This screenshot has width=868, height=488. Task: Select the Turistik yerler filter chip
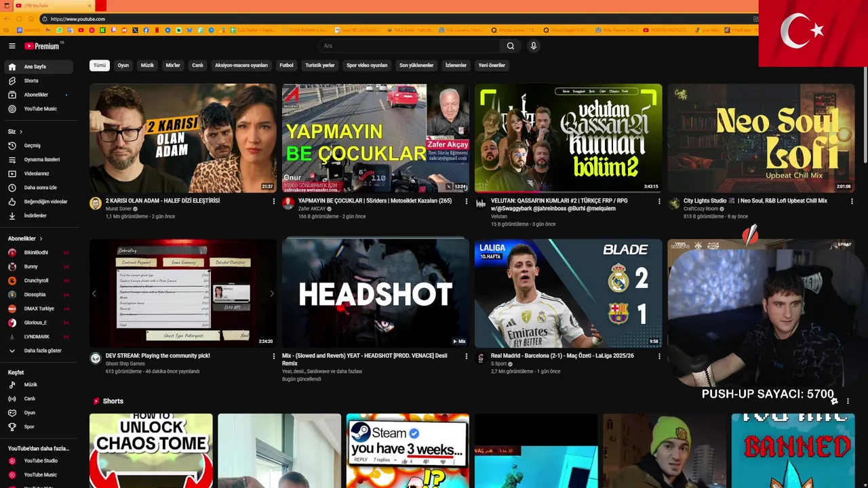pyautogui.click(x=320, y=66)
